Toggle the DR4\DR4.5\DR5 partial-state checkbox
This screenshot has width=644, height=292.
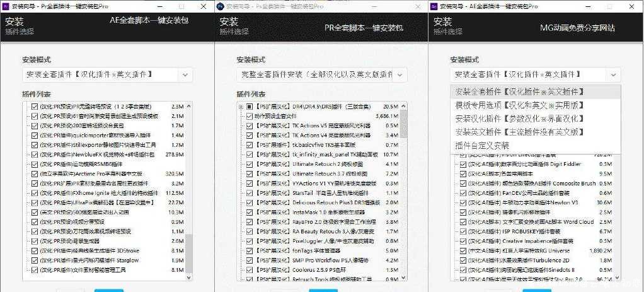click(x=250, y=107)
